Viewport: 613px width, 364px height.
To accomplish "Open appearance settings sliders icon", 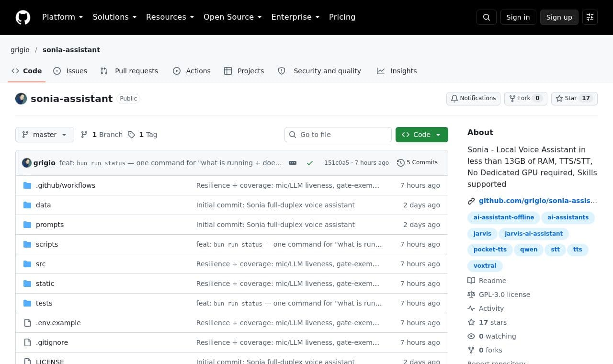I will coord(590,17).
